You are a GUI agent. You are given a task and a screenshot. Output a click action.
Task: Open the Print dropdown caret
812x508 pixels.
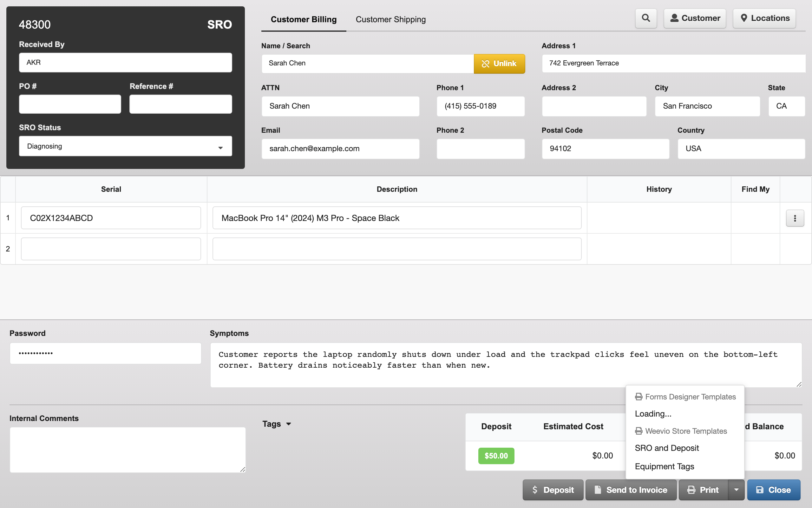tap(736, 490)
